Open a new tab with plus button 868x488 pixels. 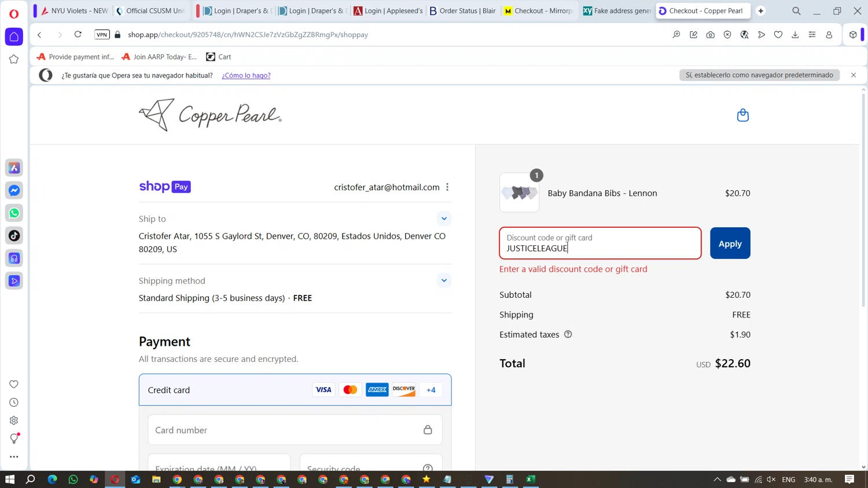[x=761, y=11]
